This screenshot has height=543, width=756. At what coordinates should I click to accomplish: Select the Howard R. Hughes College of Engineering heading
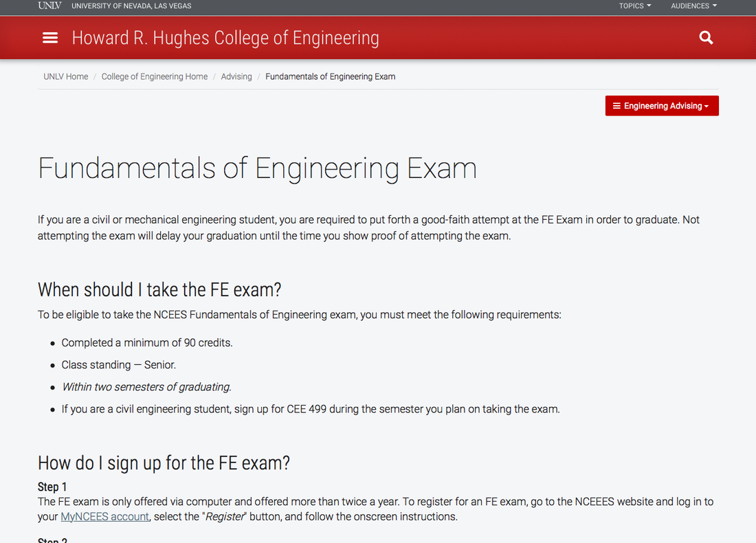pos(225,38)
